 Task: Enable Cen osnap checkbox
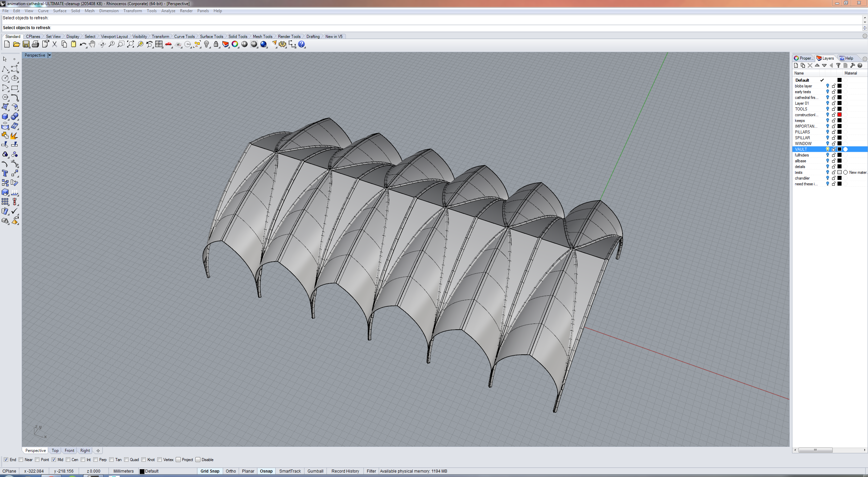tap(68, 460)
